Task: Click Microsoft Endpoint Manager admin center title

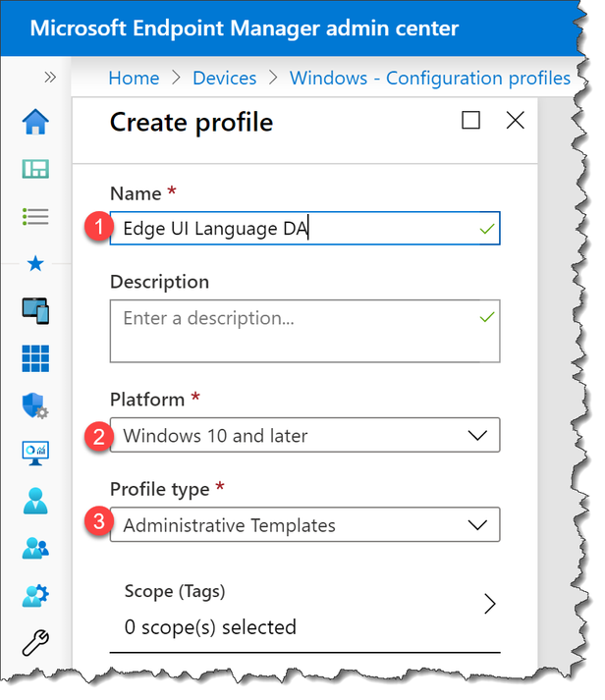Action: (x=245, y=28)
